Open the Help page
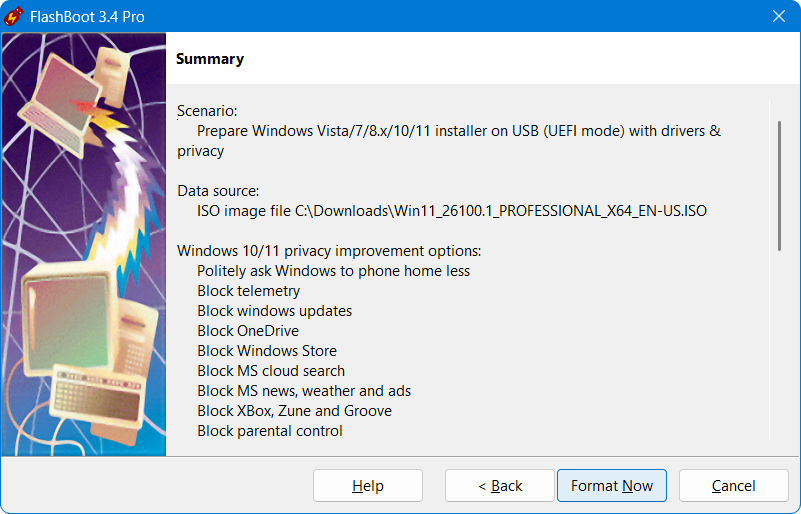 coord(367,486)
